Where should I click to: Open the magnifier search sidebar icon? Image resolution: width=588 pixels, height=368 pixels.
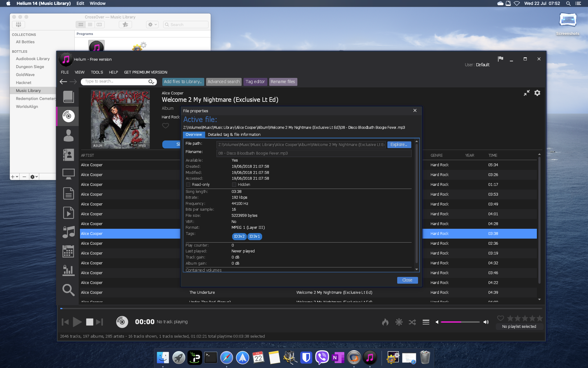pyautogui.click(x=68, y=290)
